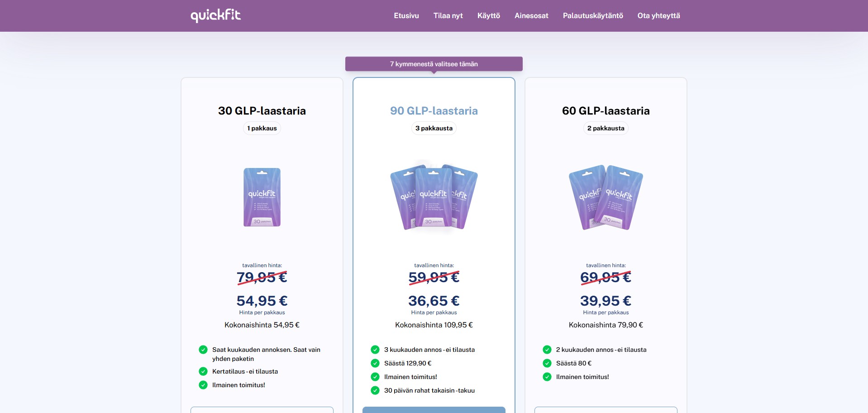Click checkmark beside '30 päivän rahat takaisin'
The height and width of the screenshot is (413, 868).
pos(375,390)
